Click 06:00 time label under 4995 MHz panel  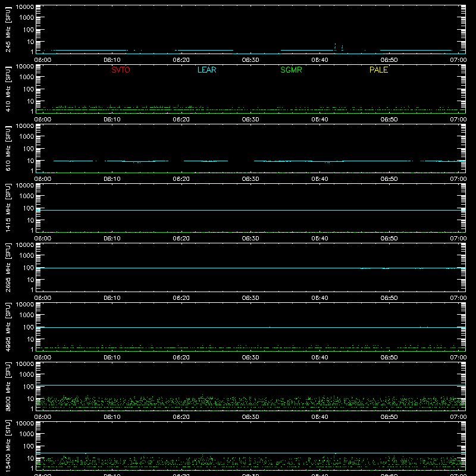(x=43, y=358)
